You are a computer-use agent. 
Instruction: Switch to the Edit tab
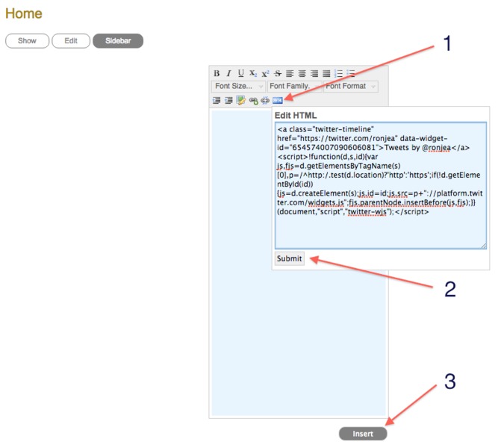click(x=71, y=41)
